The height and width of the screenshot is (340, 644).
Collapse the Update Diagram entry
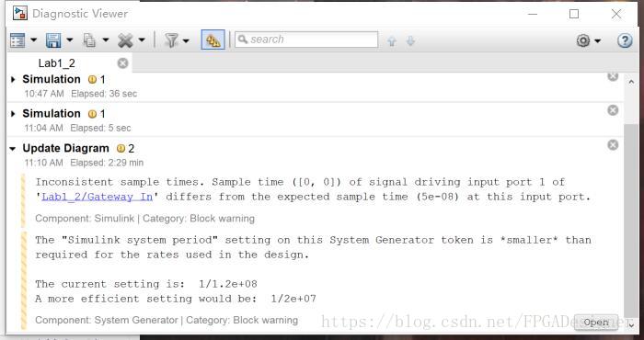(13, 149)
